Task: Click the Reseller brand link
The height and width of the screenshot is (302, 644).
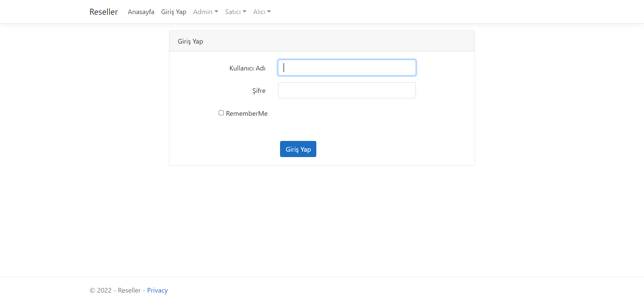Action: (x=103, y=12)
